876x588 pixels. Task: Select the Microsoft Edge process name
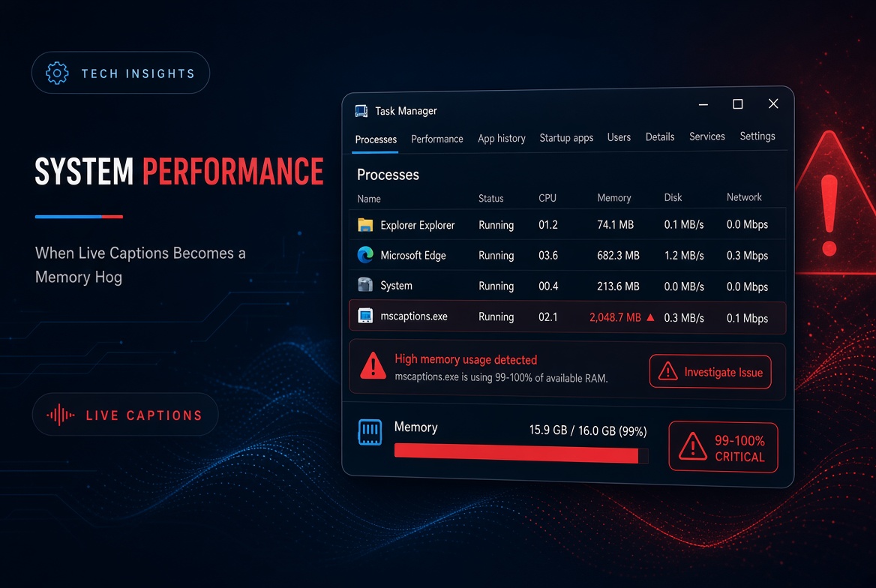point(412,256)
